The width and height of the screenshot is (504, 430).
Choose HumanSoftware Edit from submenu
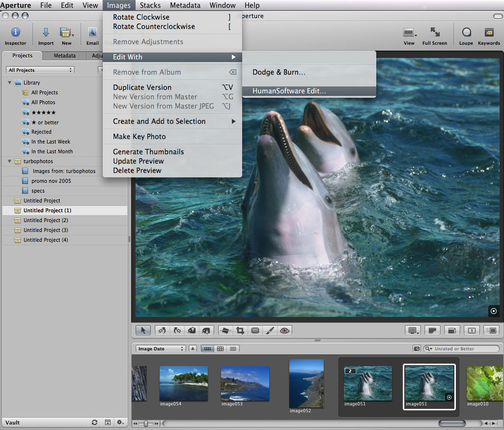(x=289, y=91)
